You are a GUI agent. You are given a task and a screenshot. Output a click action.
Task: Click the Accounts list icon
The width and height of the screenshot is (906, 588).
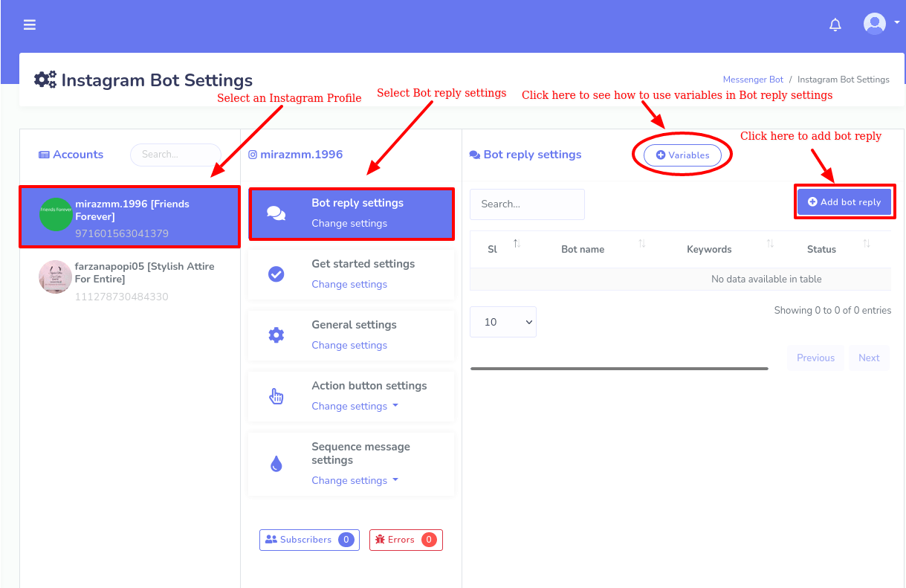(x=44, y=155)
